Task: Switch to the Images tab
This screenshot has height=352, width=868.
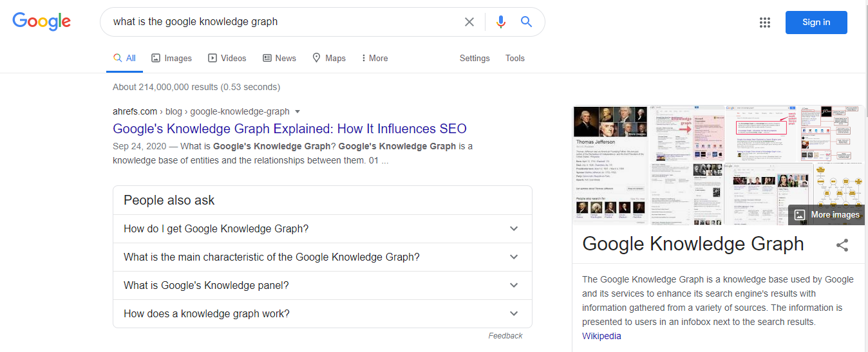Action: click(x=171, y=58)
